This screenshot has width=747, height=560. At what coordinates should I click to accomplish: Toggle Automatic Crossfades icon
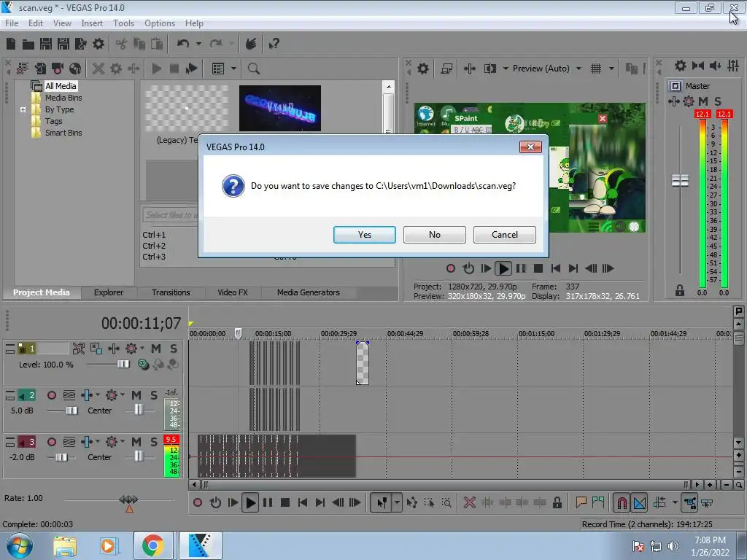(640, 502)
